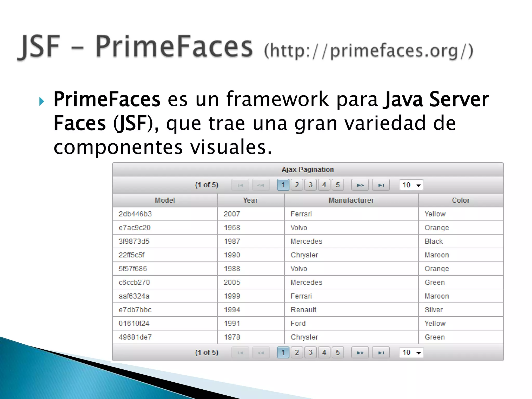532x399 pixels.
Task: Click year cell 1988
Action: 251,269
